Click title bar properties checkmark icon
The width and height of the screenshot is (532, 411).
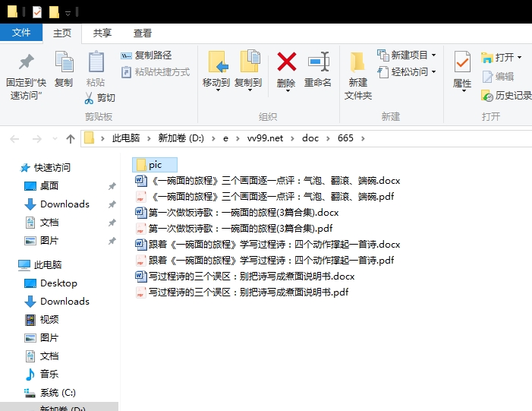pyautogui.click(x=37, y=12)
